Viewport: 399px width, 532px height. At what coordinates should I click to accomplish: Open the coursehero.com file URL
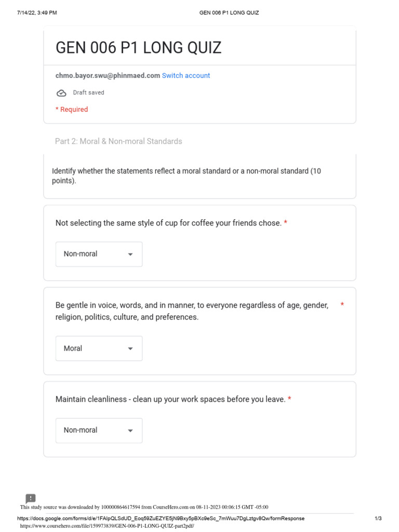coord(107,526)
